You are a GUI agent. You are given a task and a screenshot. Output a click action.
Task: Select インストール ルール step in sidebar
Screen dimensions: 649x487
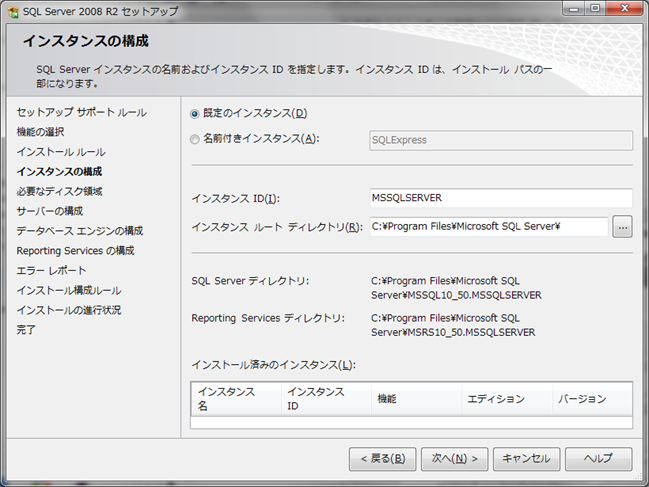click(x=61, y=152)
